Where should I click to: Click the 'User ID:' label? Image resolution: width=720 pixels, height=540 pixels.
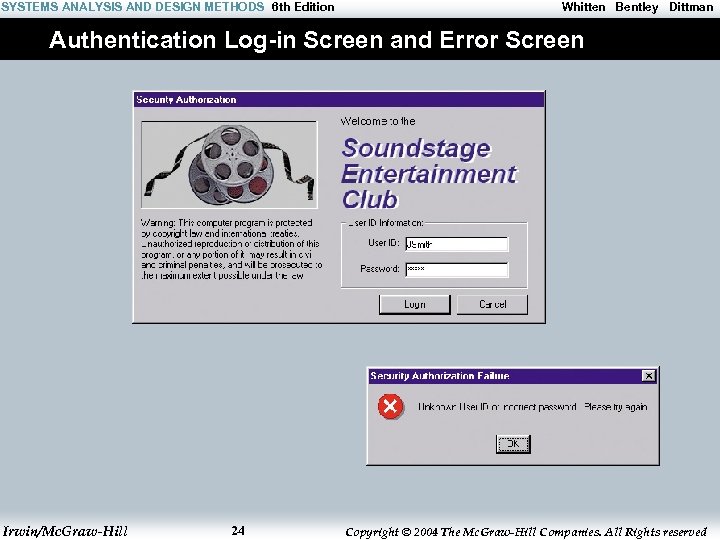pyautogui.click(x=383, y=243)
